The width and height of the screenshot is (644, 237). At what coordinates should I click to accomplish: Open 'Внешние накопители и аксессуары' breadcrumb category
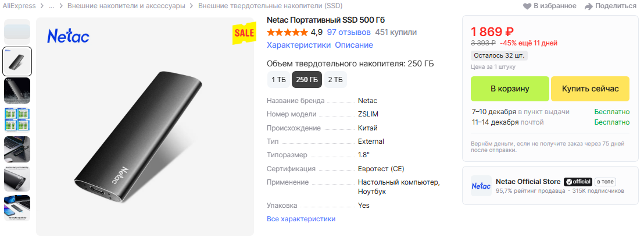click(x=126, y=6)
